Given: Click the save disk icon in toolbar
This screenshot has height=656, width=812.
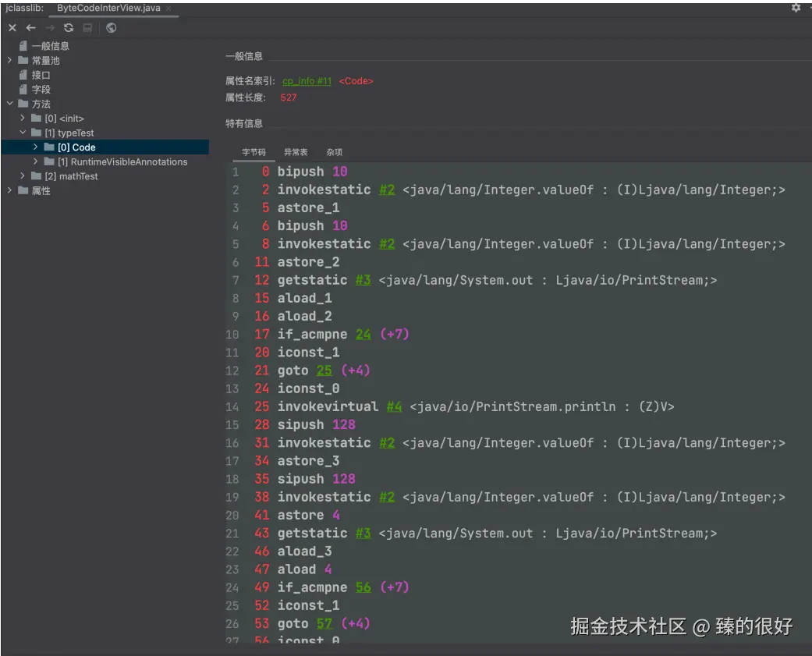Looking at the screenshot, I should [87, 28].
